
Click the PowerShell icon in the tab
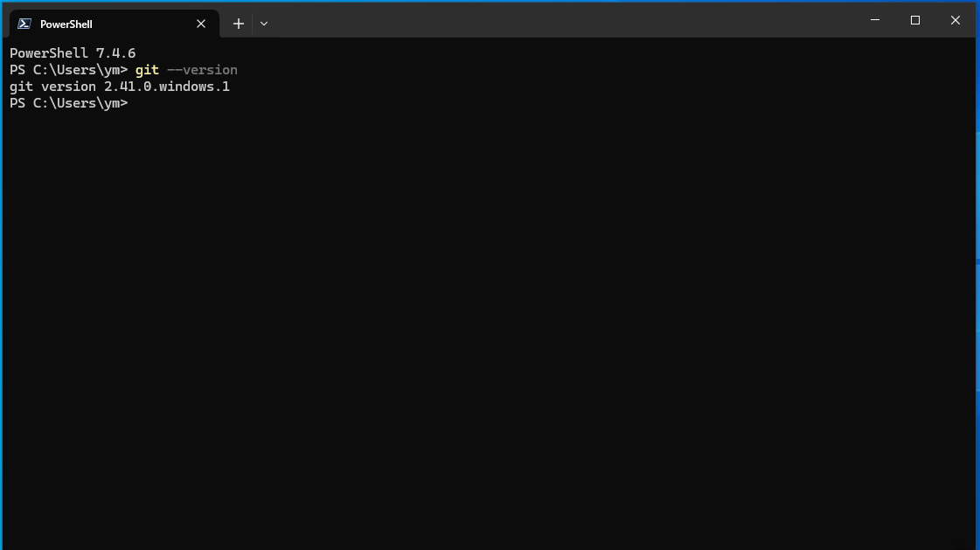point(24,24)
